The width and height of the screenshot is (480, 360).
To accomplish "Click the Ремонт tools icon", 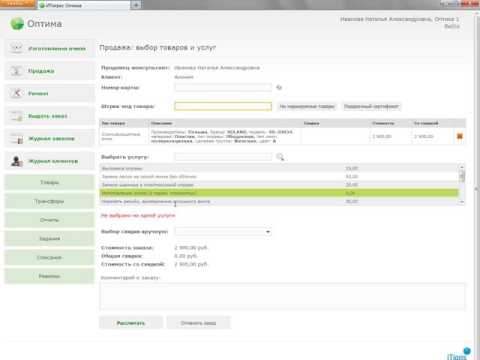I will click(16, 93).
